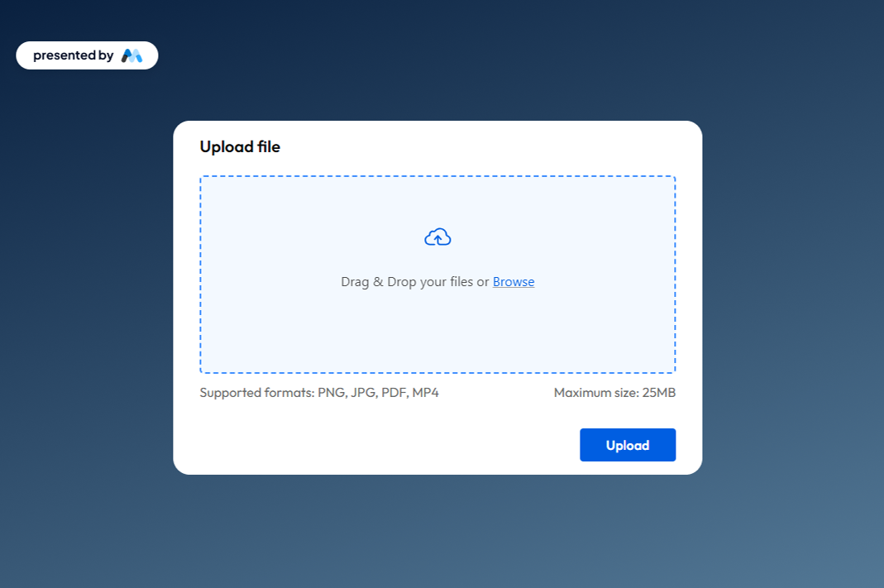The image size is (884, 588).
Task: Click the Maximum size: 25MB text
Action: (x=614, y=392)
